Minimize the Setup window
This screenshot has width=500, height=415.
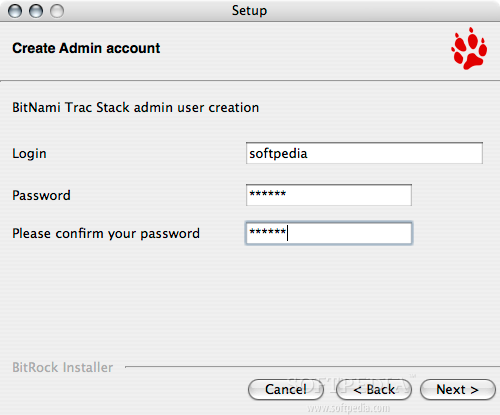pyautogui.click(x=36, y=11)
